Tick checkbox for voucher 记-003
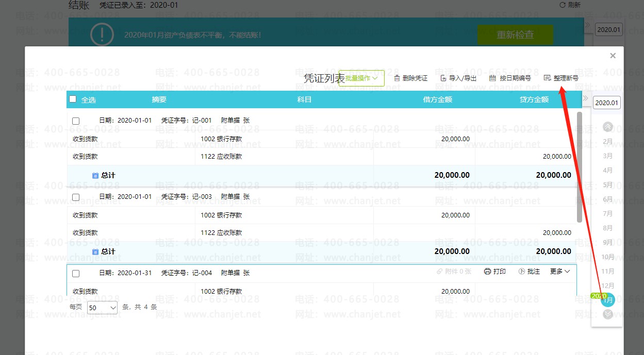 [x=76, y=197]
